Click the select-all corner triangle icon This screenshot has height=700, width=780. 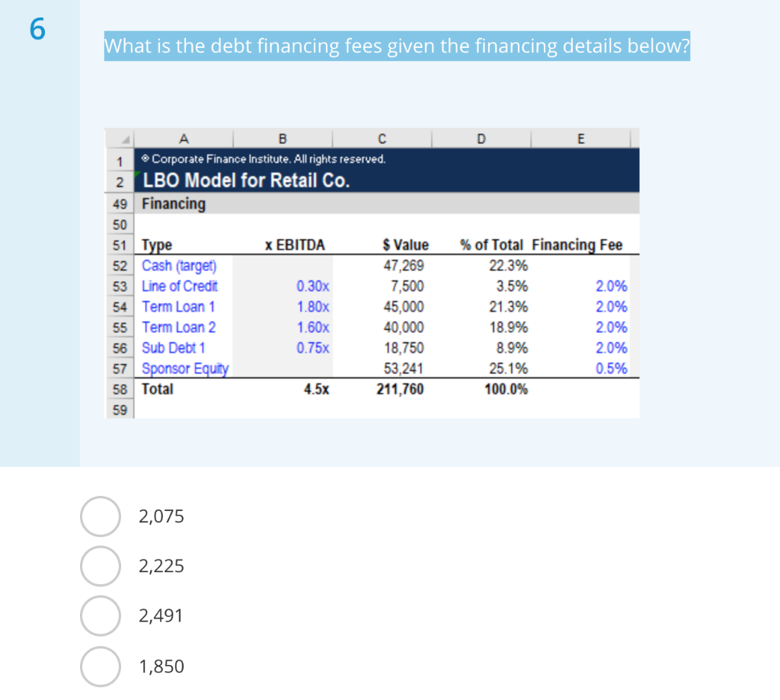click(x=126, y=139)
